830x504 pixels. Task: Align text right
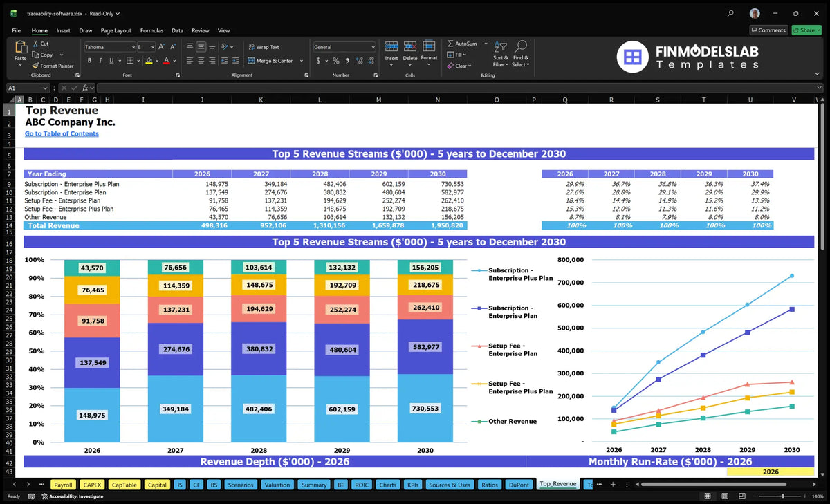[x=212, y=61]
